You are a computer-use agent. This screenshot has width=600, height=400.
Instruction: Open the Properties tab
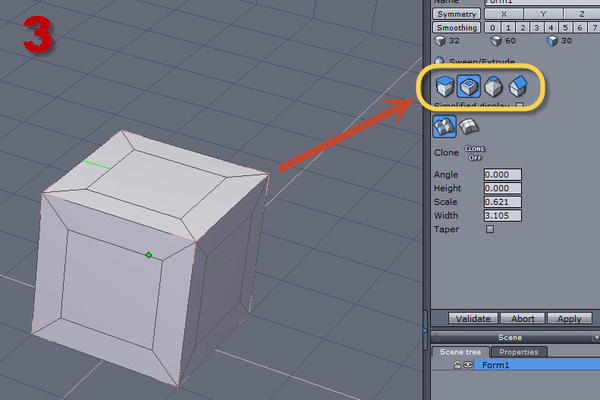click(518, 352)
